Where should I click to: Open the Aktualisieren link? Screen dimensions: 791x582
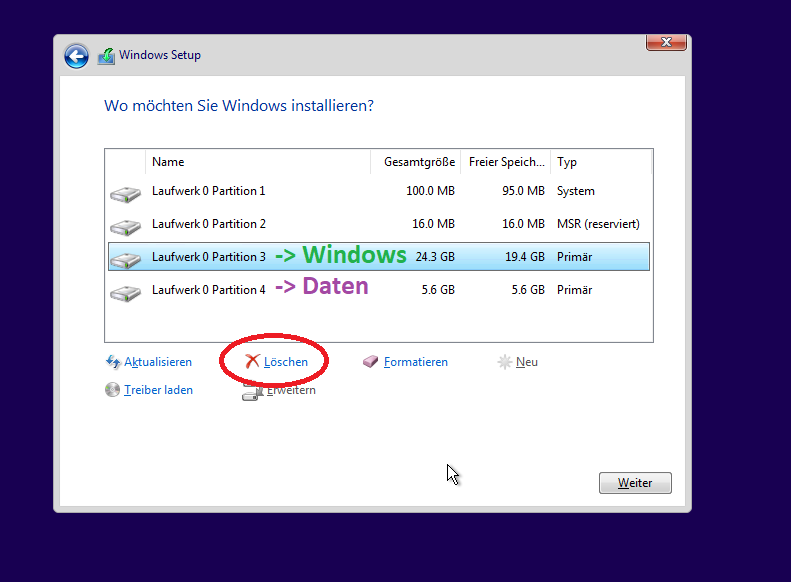158,362
